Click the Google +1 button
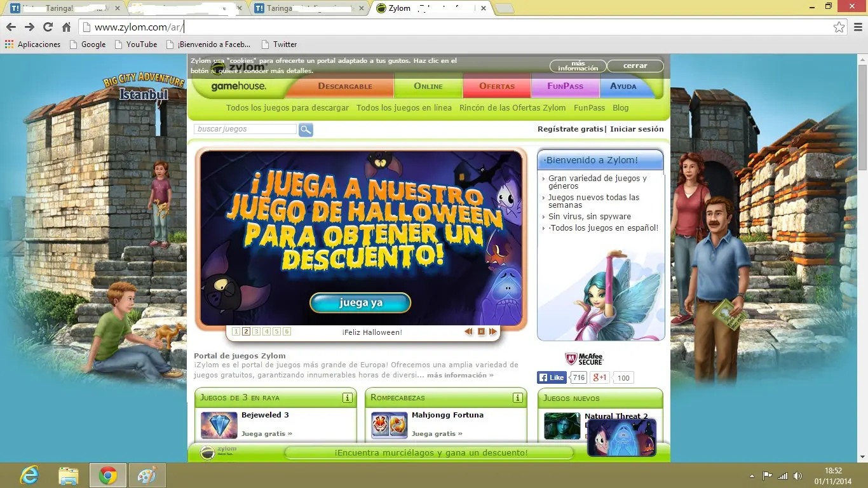Screen dimensions: 868x488 click(x=600, y=377)
